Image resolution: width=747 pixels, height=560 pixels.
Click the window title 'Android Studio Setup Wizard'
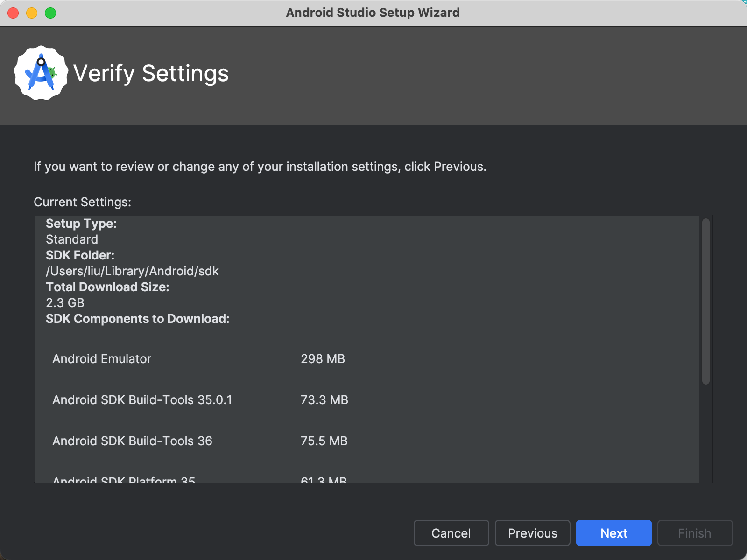373,13
